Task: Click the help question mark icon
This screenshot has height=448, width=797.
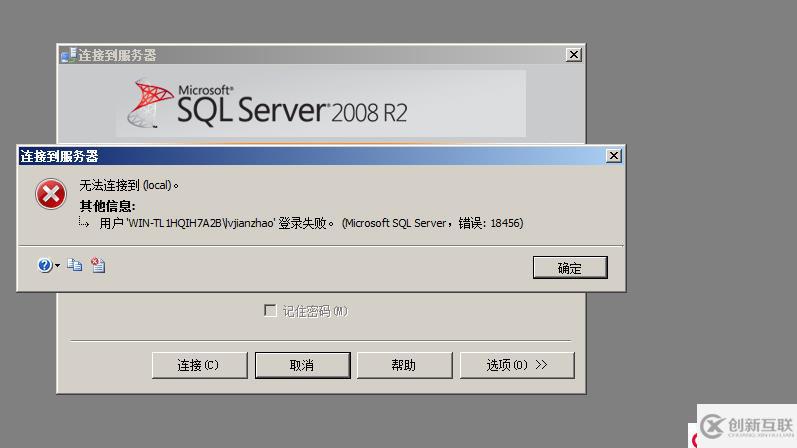Action: (x=44, y=265)
